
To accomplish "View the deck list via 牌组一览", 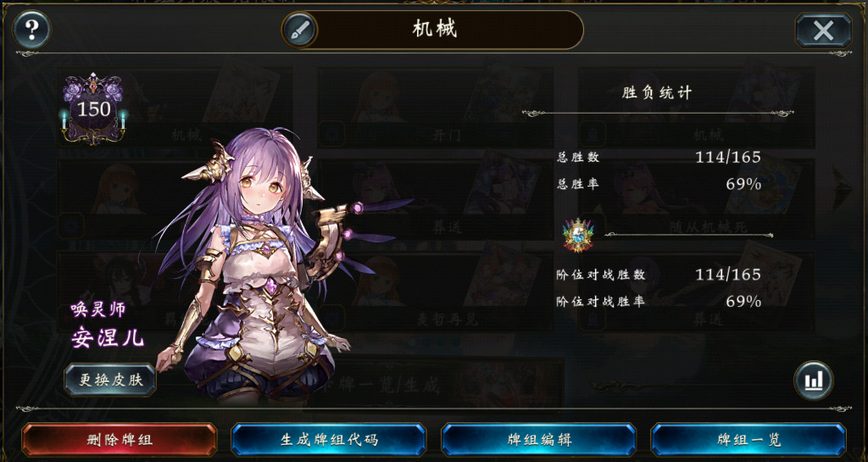I will pyautogui.click(x=748, y=440).
